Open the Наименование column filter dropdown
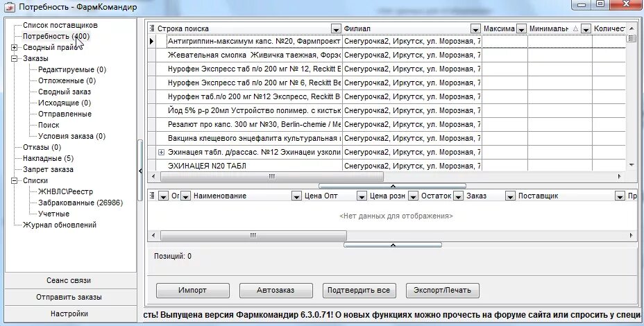The image size is (644, 326). coord(296,197)
